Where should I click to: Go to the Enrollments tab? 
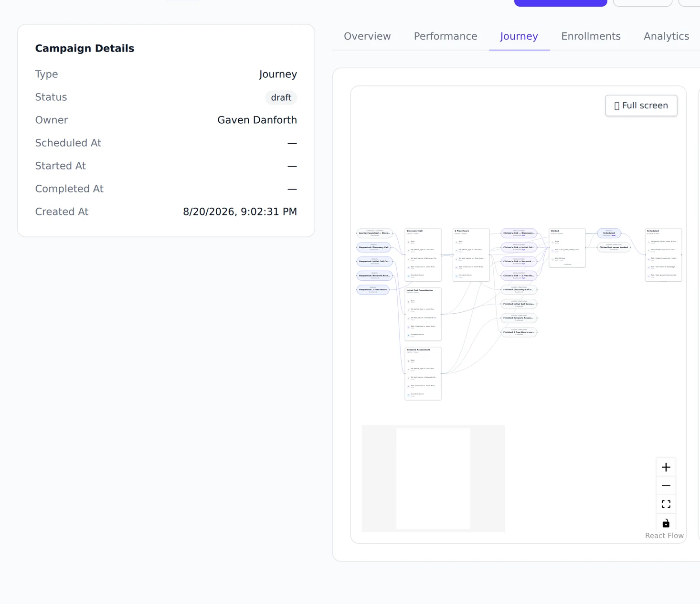tap(591, 36)
